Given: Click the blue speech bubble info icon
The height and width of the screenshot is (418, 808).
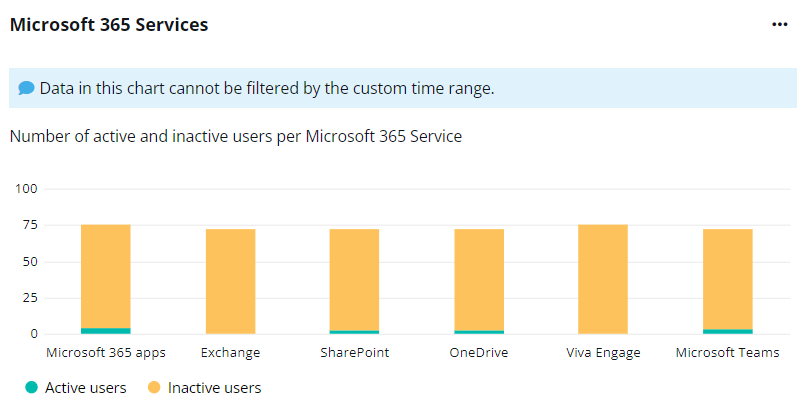Looking at the screenshot, I should (26, 88).
